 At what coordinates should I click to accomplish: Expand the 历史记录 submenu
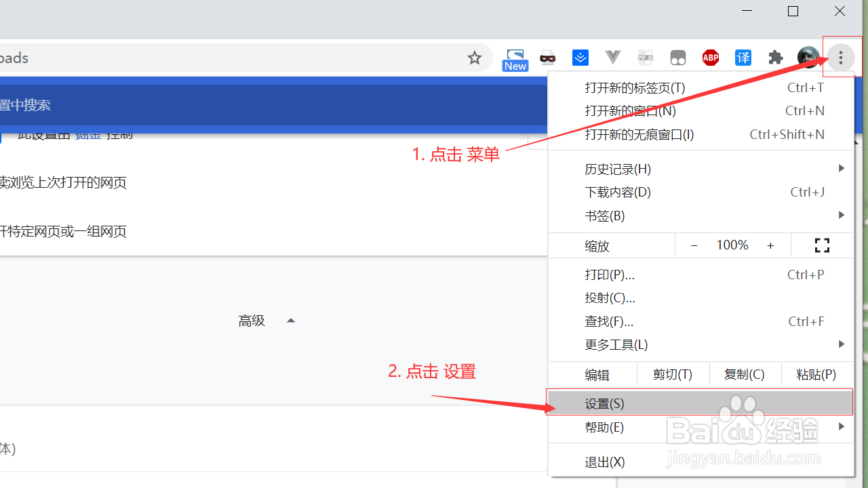pyautogui.click(x=617, y=169)
